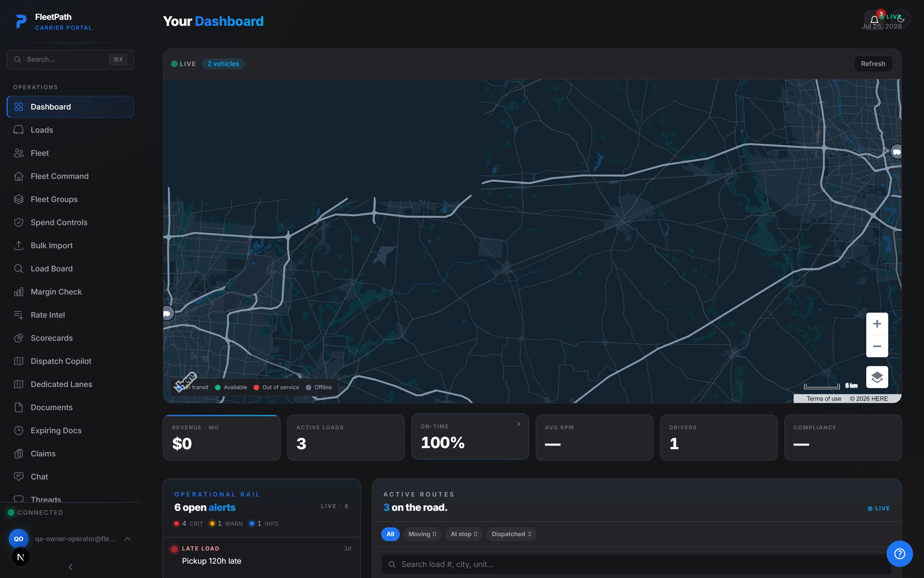The height and width of the screenshot is (578, 924).
Task: Click the Spend Controls shield icon
Action: point(19,222)
